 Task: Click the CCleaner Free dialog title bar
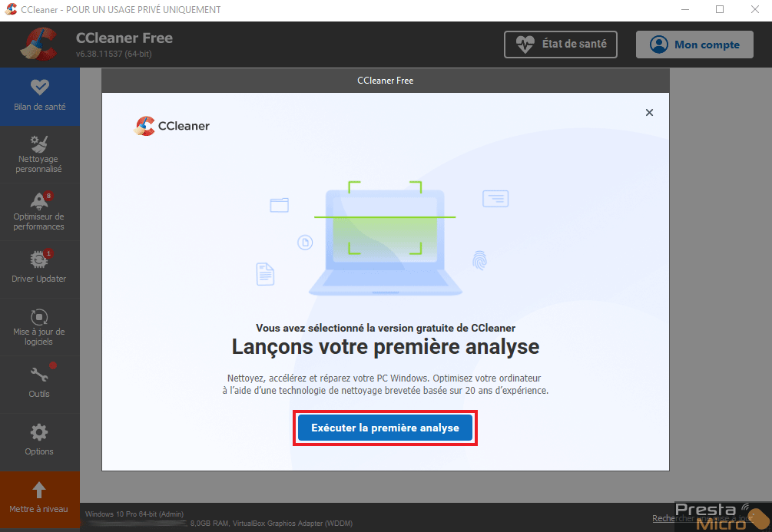tap(386, 81)
